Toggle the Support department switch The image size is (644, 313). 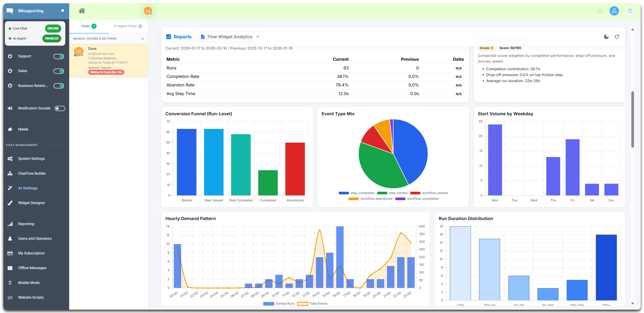59,56
